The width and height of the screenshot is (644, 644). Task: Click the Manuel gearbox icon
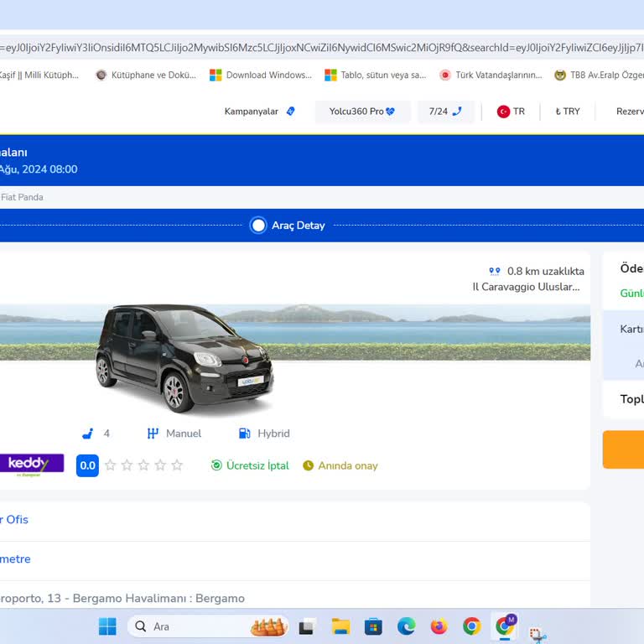[x=153, y=434]
